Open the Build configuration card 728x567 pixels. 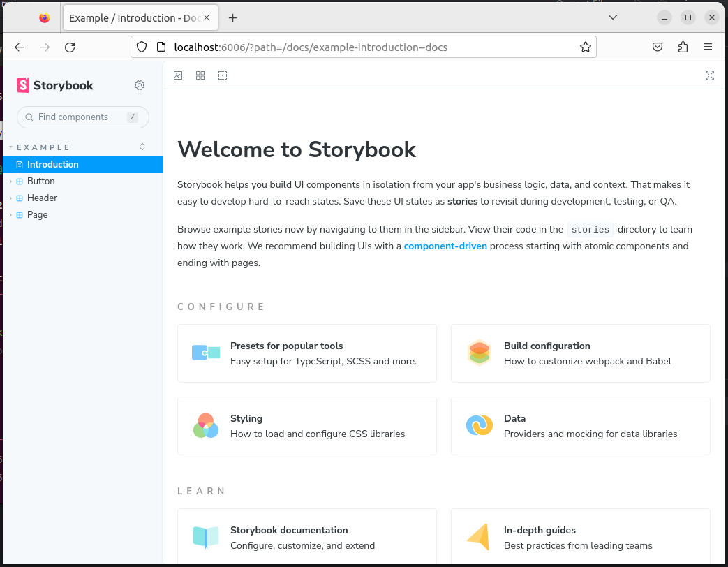pos(580,353)
